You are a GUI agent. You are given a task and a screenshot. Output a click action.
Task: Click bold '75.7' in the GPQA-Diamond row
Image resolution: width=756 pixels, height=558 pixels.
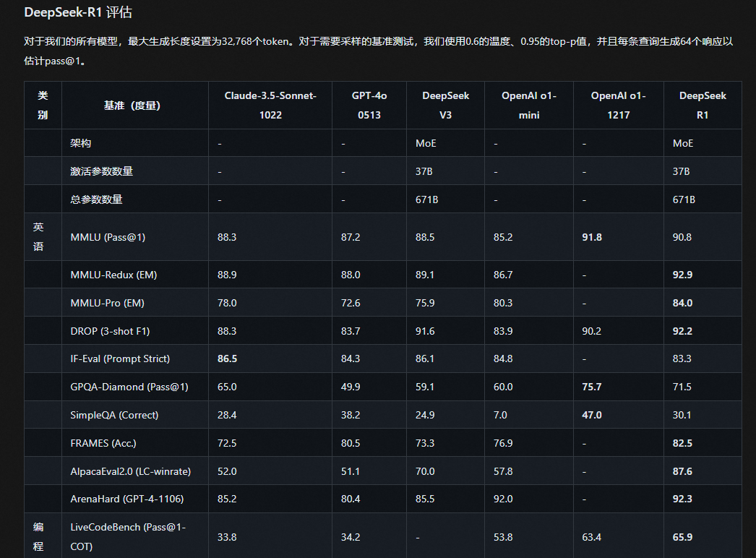coord(592,387)
